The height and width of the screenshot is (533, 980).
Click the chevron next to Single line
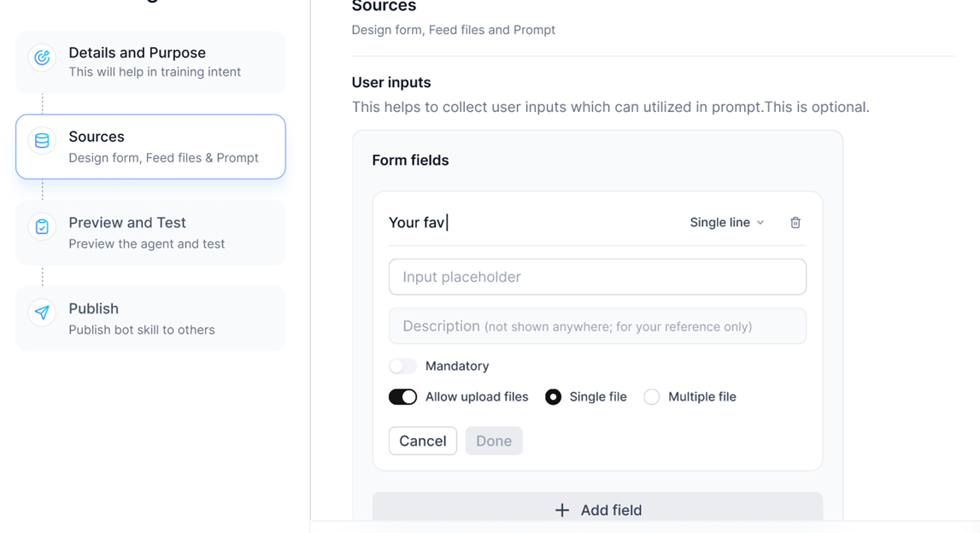coord(760,222)
